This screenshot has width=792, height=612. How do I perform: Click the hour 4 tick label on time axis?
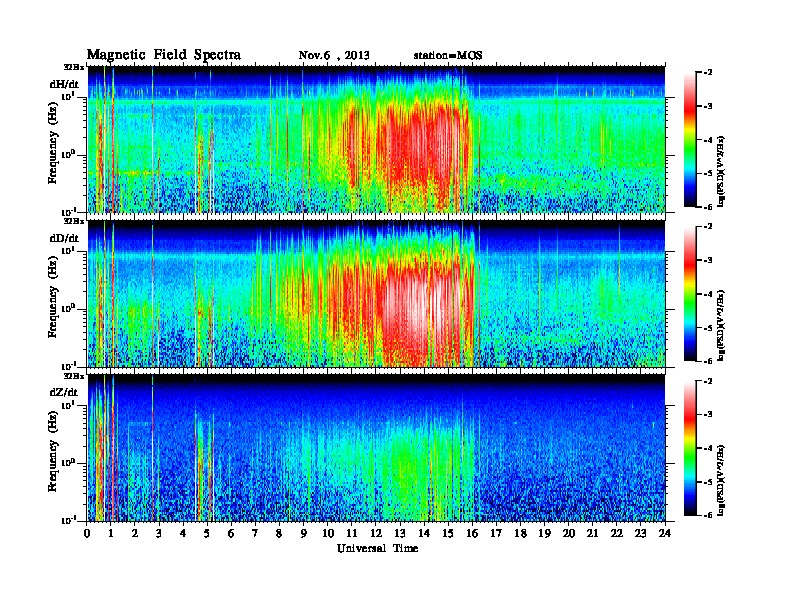click(183, 533)
